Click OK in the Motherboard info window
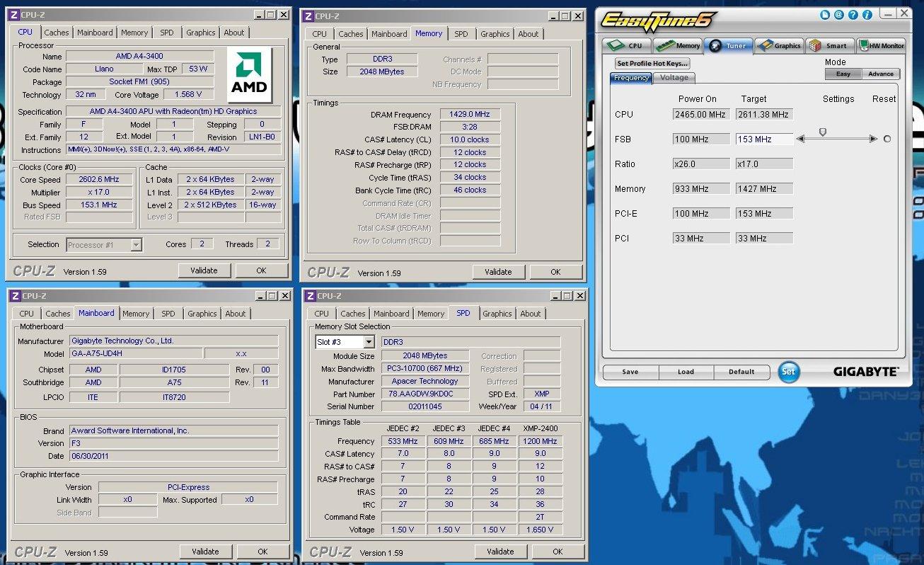Screen dimensions: 924x565 262,552
